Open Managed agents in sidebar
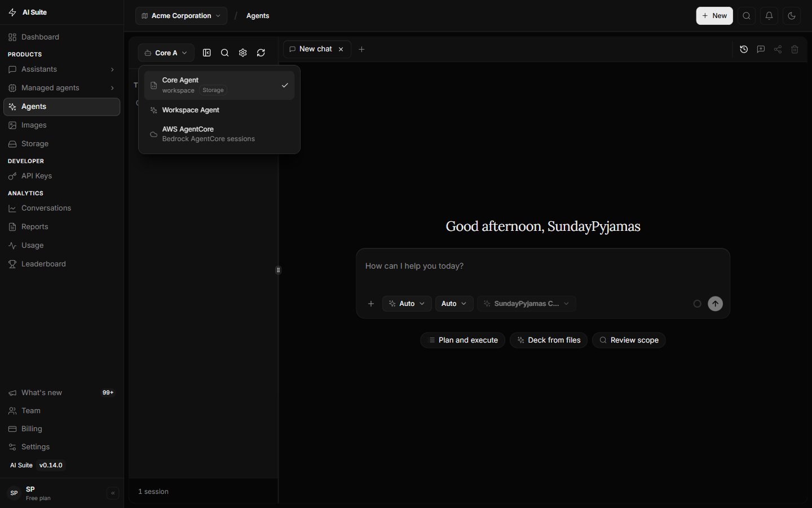Screen dimensions: 812x508 point(62,88)
